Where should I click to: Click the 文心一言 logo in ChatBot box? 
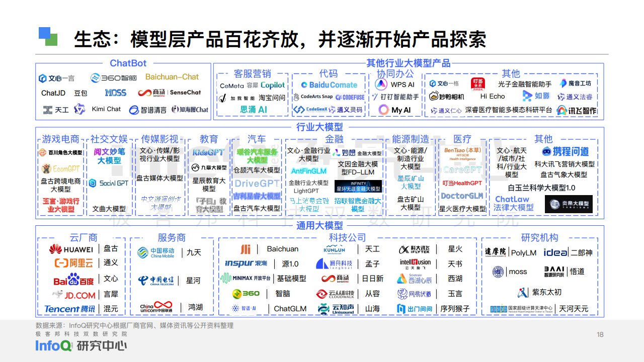coord(57,78)
